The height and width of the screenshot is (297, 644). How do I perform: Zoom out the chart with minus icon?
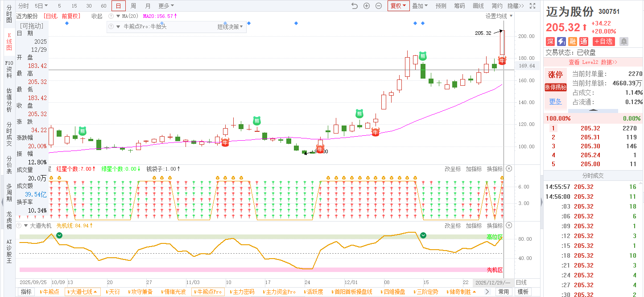379,6
